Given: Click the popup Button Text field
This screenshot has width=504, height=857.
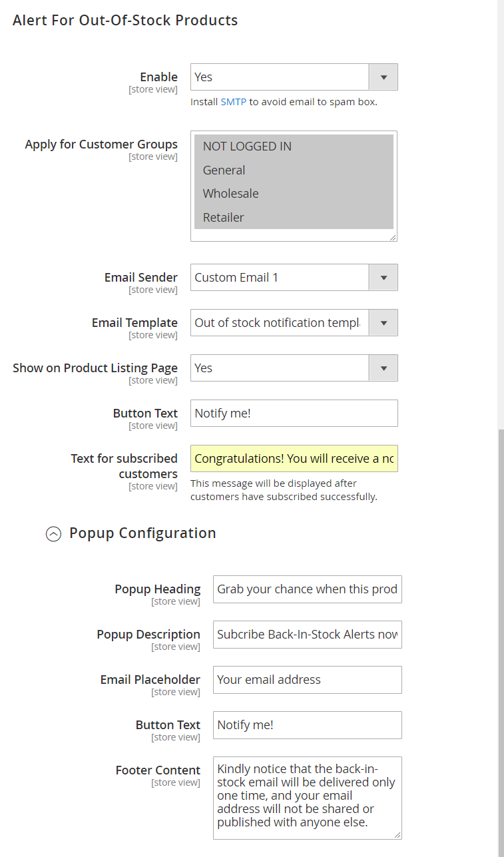Looking at the screenshot, I should click(x=307, y=725).
